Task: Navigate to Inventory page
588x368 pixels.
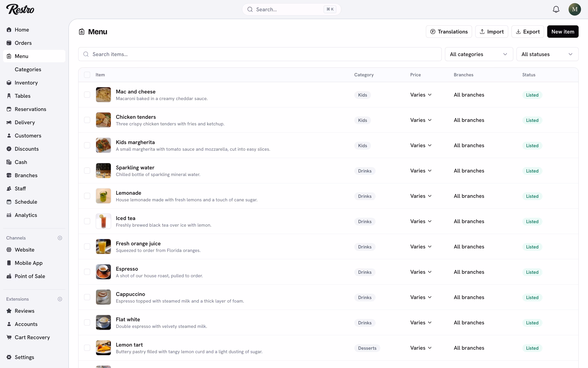Action: (x=34, y=83)
